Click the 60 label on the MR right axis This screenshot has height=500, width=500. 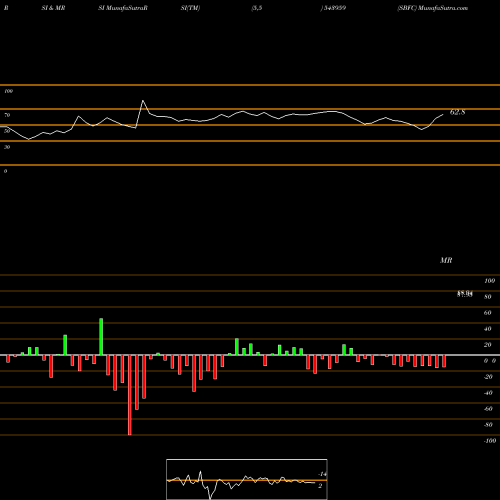tap(487, 313)
